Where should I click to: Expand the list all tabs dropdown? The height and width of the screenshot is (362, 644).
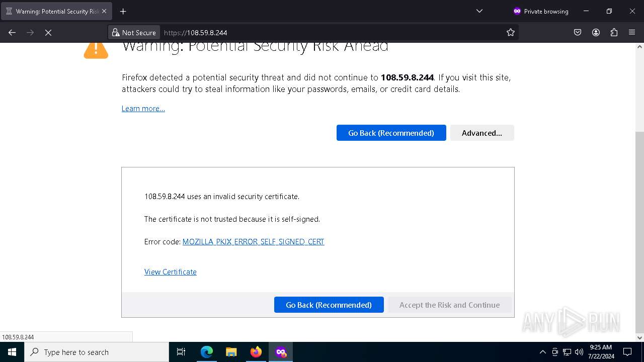tap(479, 11)
